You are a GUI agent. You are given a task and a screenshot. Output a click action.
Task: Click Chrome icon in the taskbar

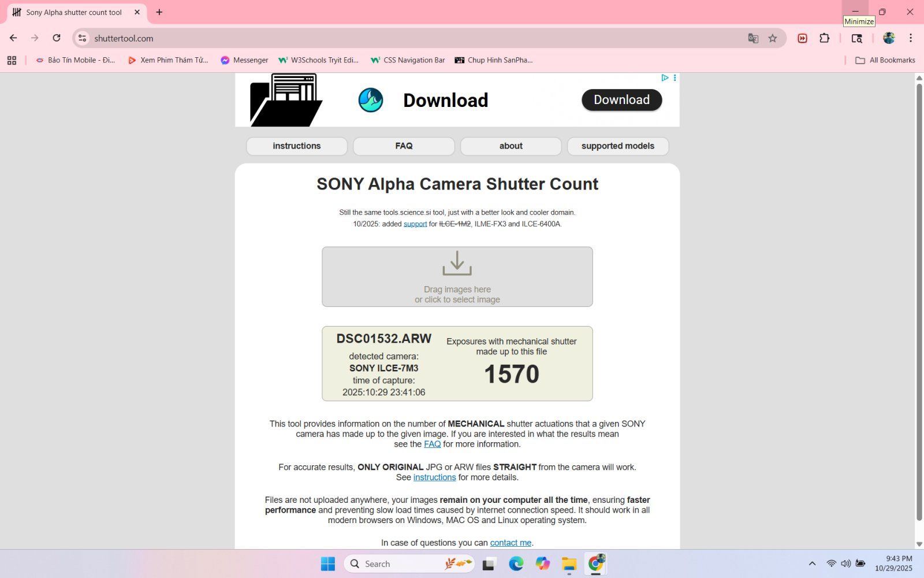(596, 564)
